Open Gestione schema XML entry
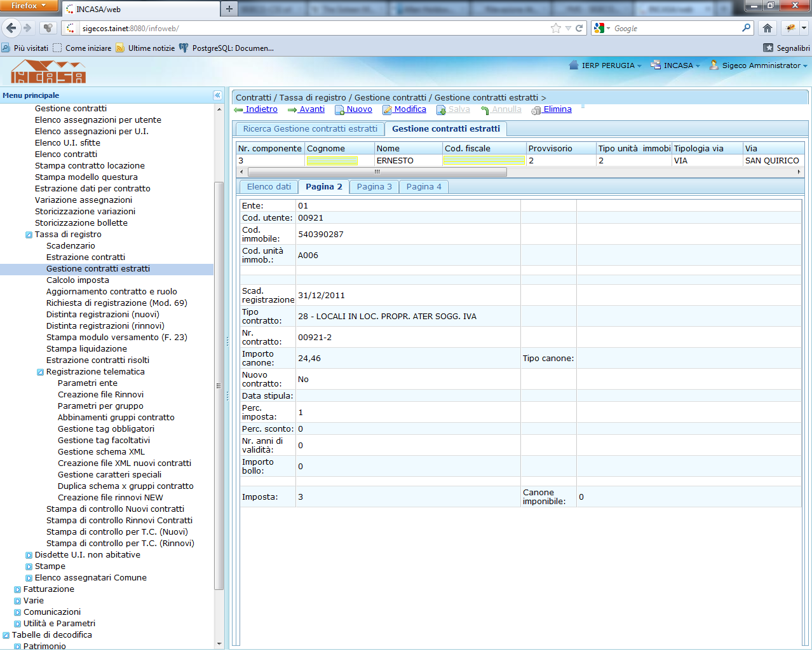 tap(102, 452)
